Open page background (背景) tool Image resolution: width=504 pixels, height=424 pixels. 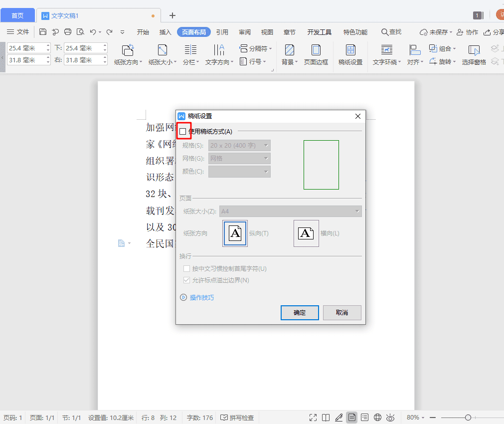point(290,55)
